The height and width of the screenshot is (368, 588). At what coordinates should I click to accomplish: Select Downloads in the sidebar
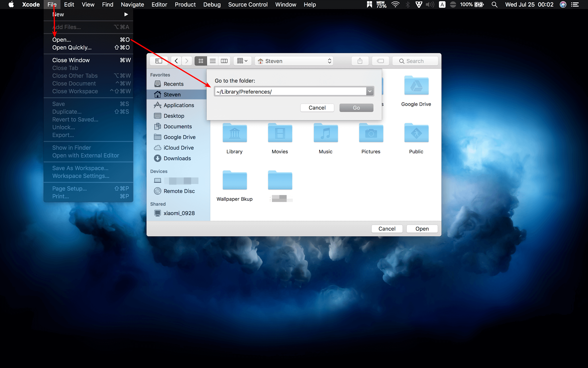click(x=177, y=158)
